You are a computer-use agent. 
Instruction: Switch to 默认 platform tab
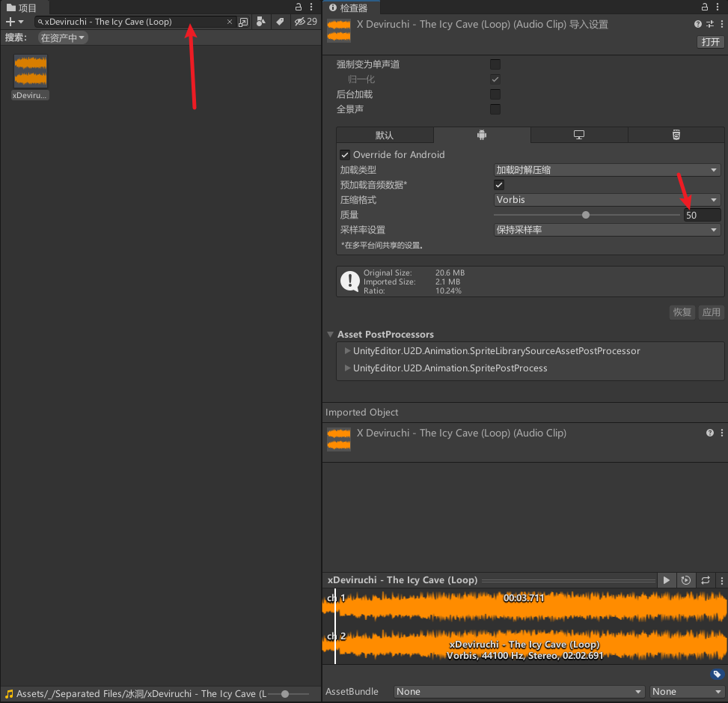point(385,136)
